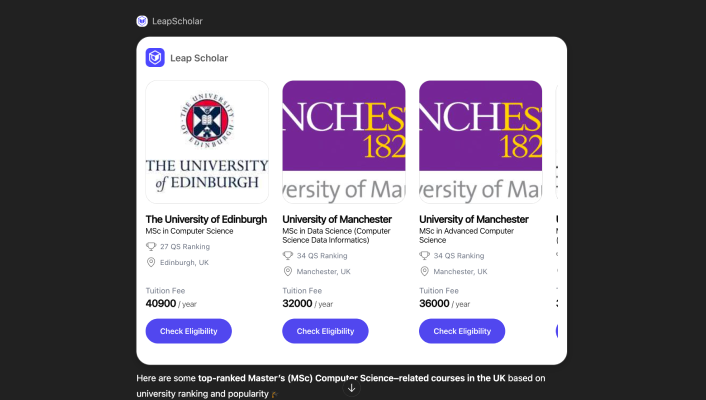The image size is (706, 400).
Task: Check eligibility for MSc in Data Science
Action: 325,331
